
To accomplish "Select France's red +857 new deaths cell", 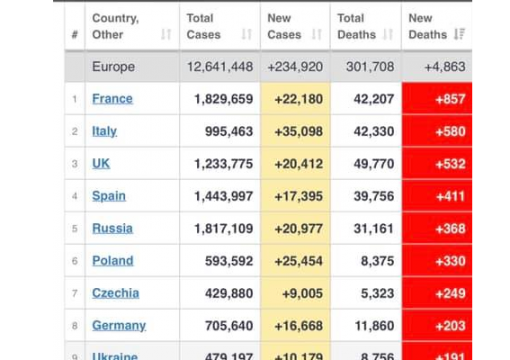I will tap(437, 99).
